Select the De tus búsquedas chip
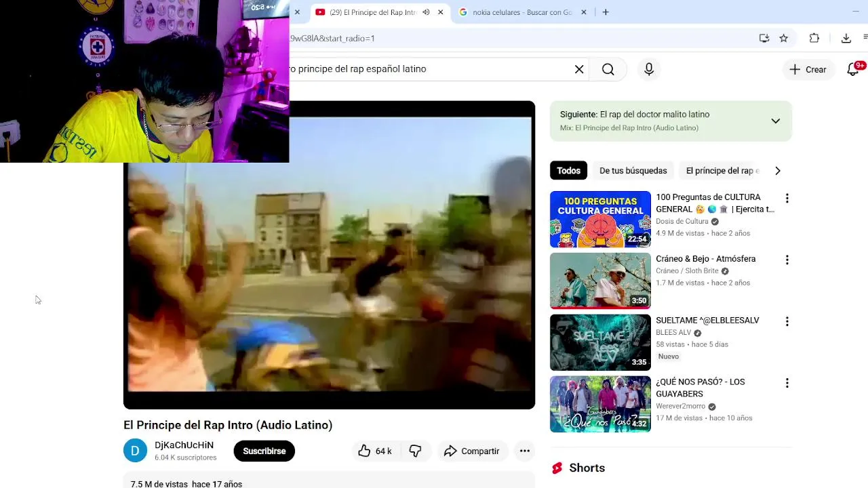The image size is (868, 488). [633, 171]
